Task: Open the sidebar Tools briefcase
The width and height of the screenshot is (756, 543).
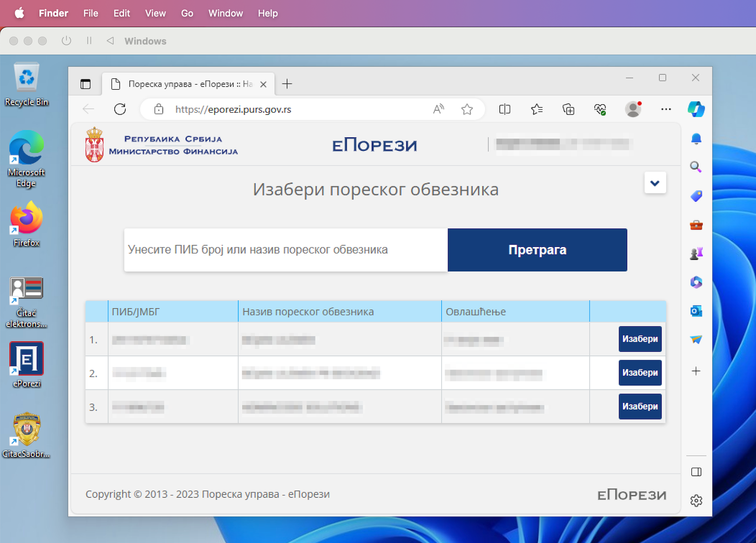Action: (696, 225)
